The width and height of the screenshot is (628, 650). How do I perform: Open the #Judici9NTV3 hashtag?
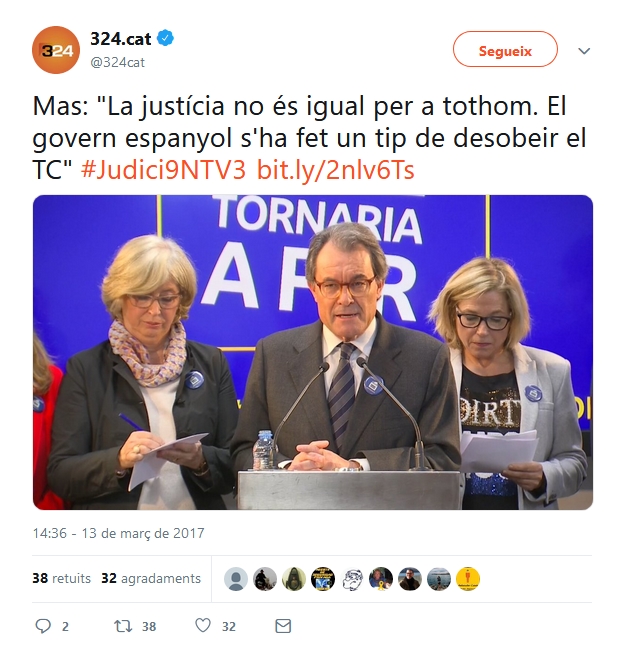[163, 170]
